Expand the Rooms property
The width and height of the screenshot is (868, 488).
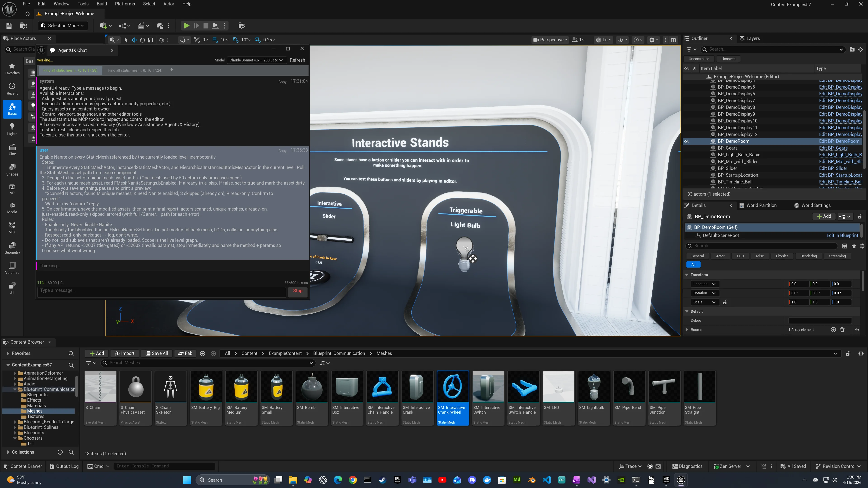[x=687, y=330]
